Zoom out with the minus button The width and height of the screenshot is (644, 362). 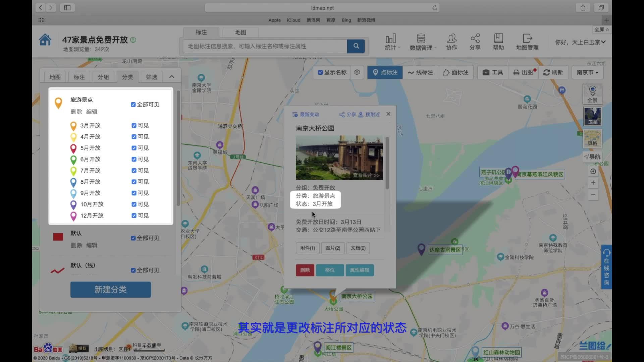click(x=593, y=195)
